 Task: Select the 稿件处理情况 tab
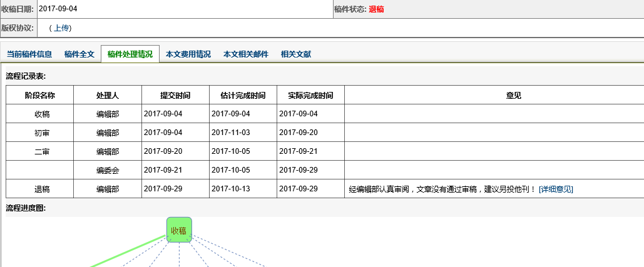(x=130, y=54)
